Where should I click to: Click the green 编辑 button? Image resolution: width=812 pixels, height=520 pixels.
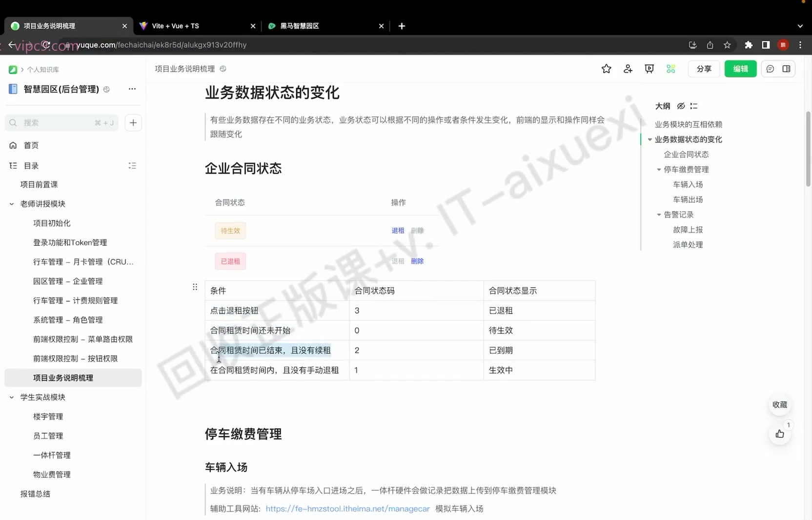pyautogui.click(x=740, y=69)
